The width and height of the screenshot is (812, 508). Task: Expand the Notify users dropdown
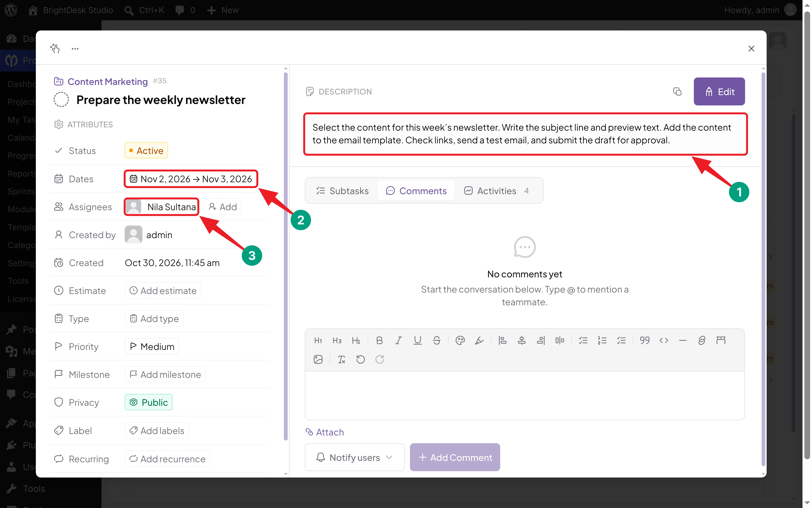tap(355, 457)
